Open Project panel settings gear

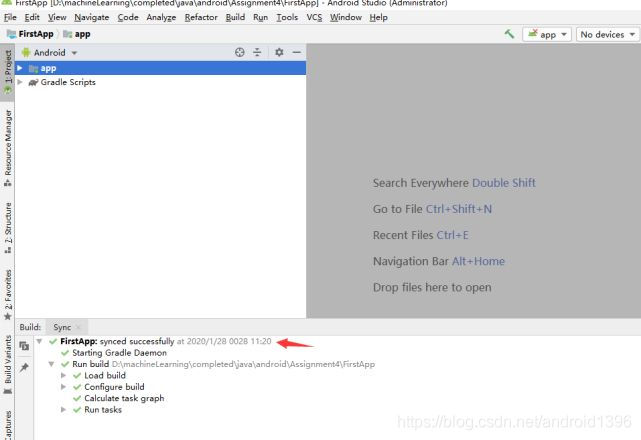pyautogui.click(x=279, y=52)
